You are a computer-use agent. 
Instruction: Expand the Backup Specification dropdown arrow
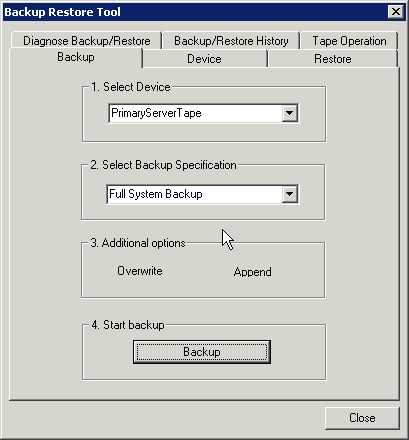point(290,194)
